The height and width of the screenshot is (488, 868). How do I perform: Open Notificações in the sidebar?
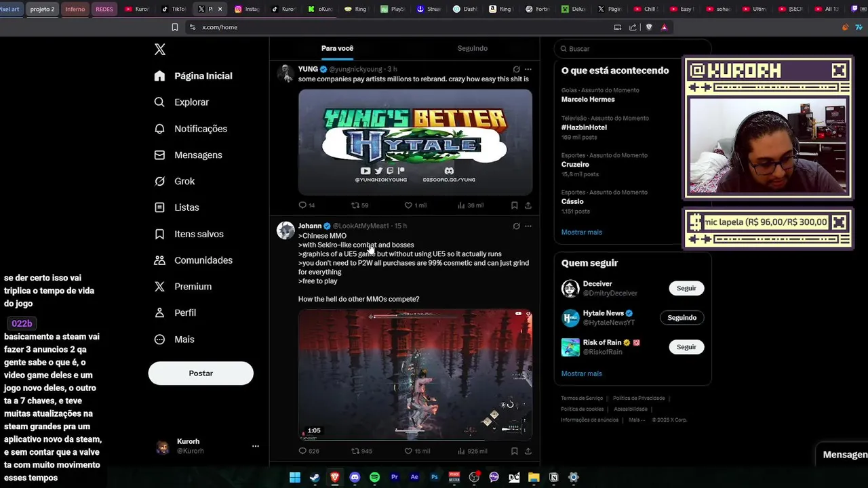coord(191,129)
